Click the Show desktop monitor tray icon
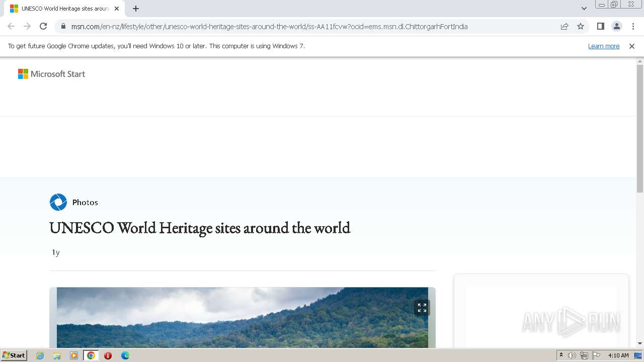 (x=638, y=355)
